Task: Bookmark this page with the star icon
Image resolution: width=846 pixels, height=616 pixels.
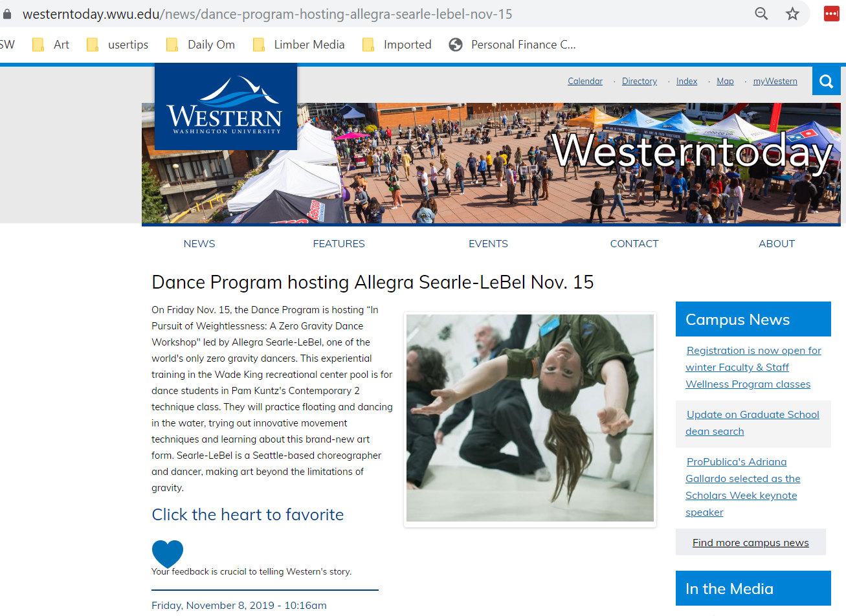Action: pos(792,14)
